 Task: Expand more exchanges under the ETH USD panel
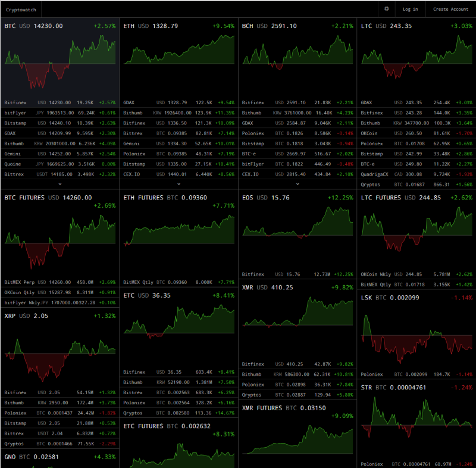[178, 184]
